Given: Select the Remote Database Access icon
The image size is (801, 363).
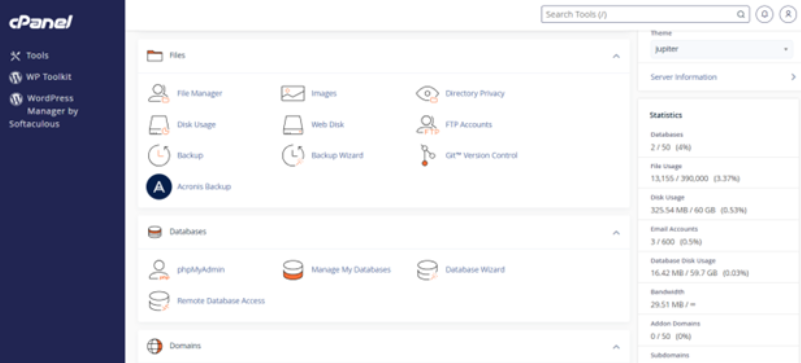Looking at the screenshot, I should [159, 301].
